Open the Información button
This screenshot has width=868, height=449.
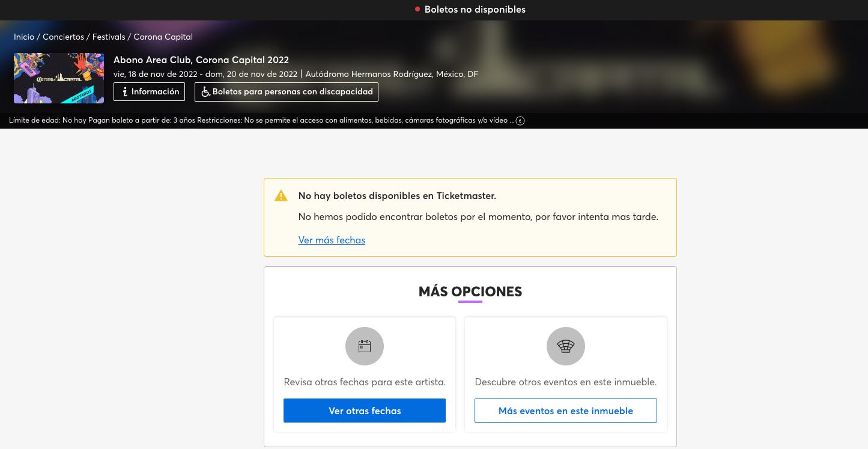pyautogui.click(x=149, y=91)
